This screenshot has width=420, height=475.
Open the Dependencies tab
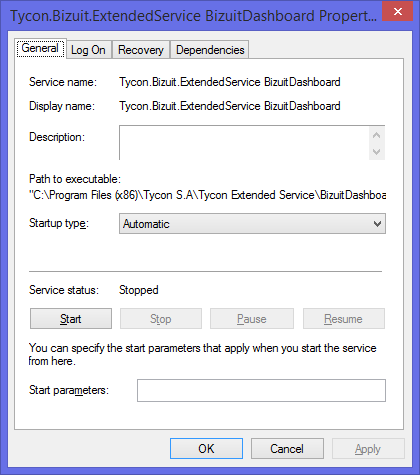(x=210, y=50)
